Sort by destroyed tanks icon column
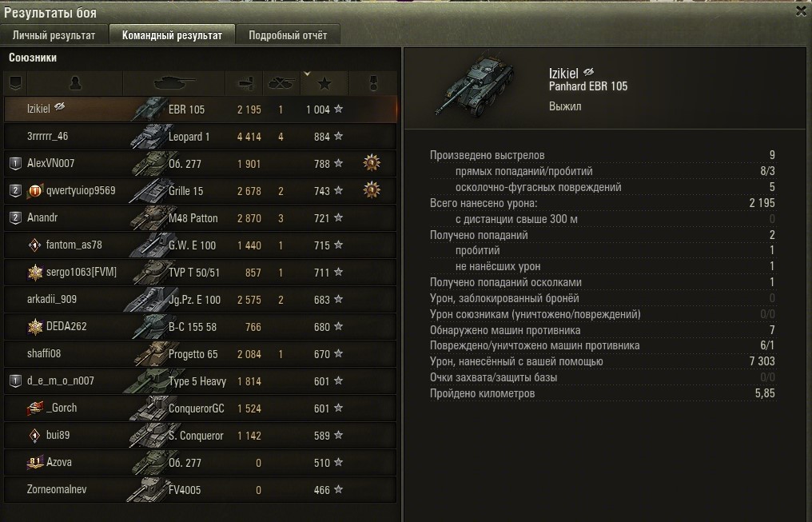 [281, 83]
